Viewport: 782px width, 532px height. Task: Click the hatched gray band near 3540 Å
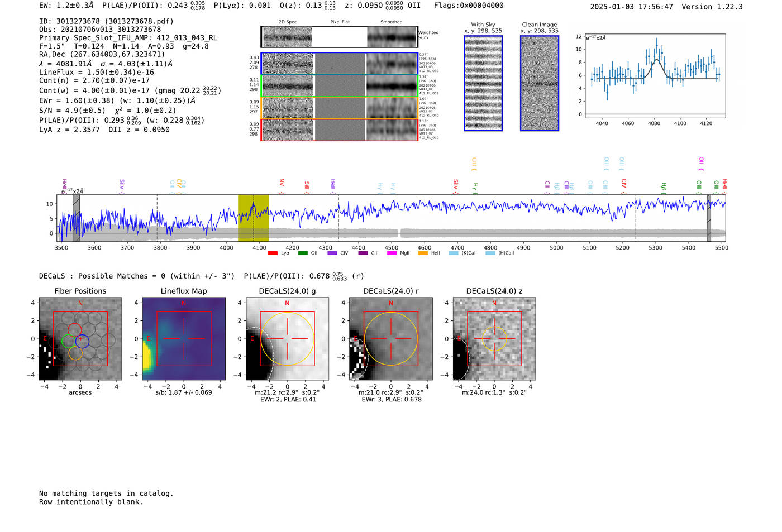[x=76, y=218]
